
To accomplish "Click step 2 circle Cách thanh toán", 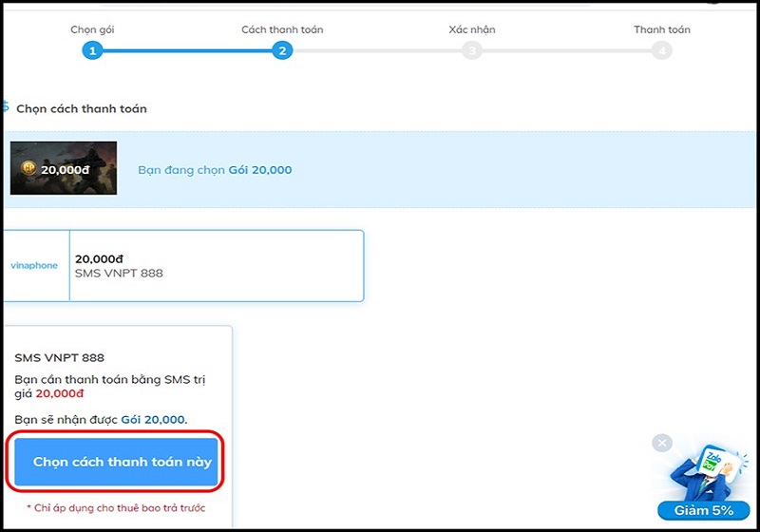I will tap(282, 50).
